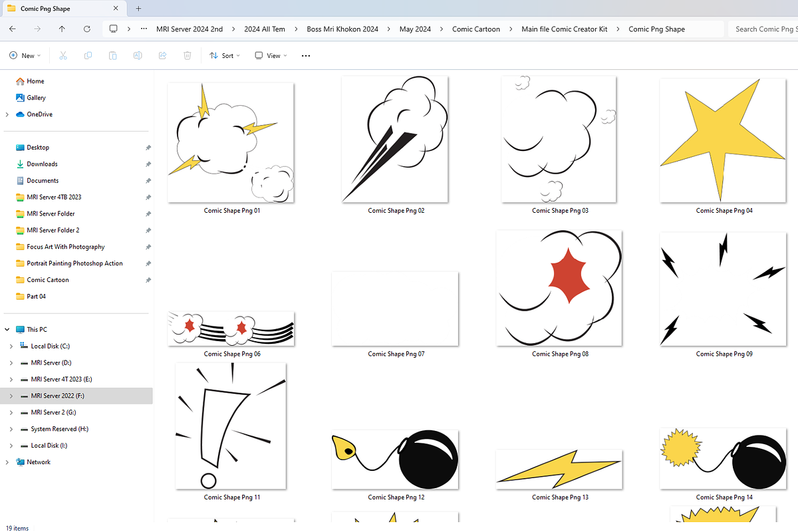Click the Paste clipboard icon
Viewport: 798px width, 532px height.
coord(113,56)
